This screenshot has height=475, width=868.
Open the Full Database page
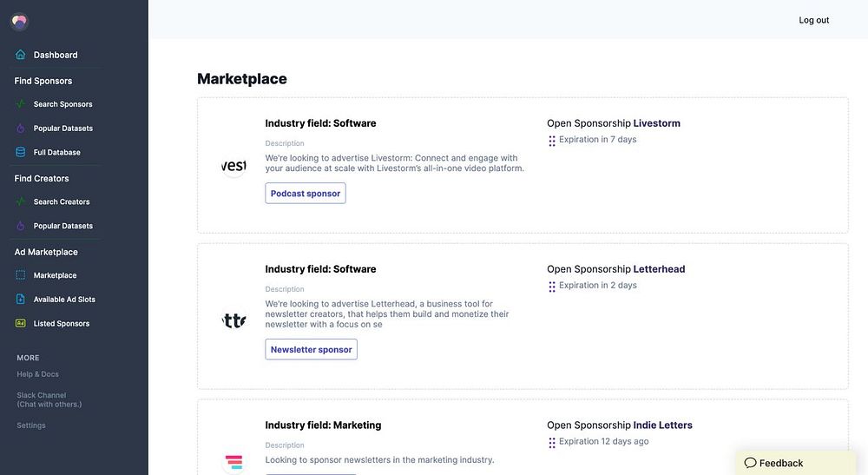(56, 152)
